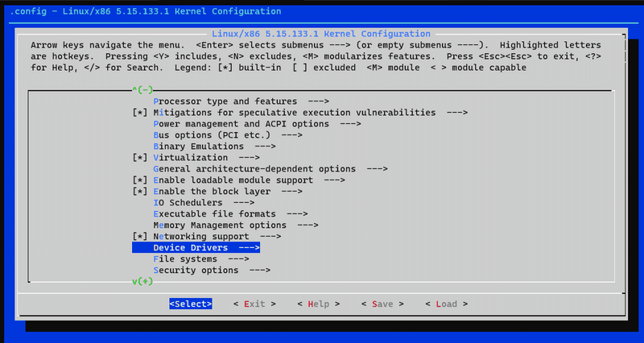Toggle the Networking support checkbox
The image size is (644, 343).
click(x=139, y=237)
